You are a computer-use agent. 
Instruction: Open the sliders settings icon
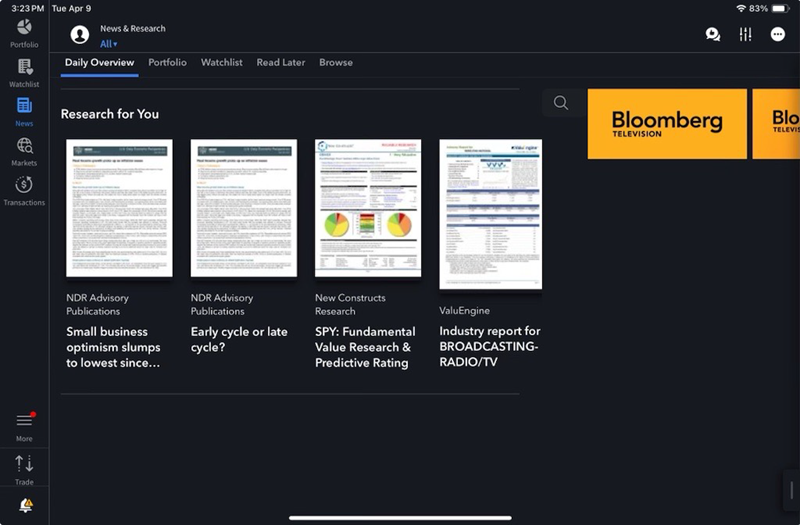pyautogui.click(x=745, y=34)
